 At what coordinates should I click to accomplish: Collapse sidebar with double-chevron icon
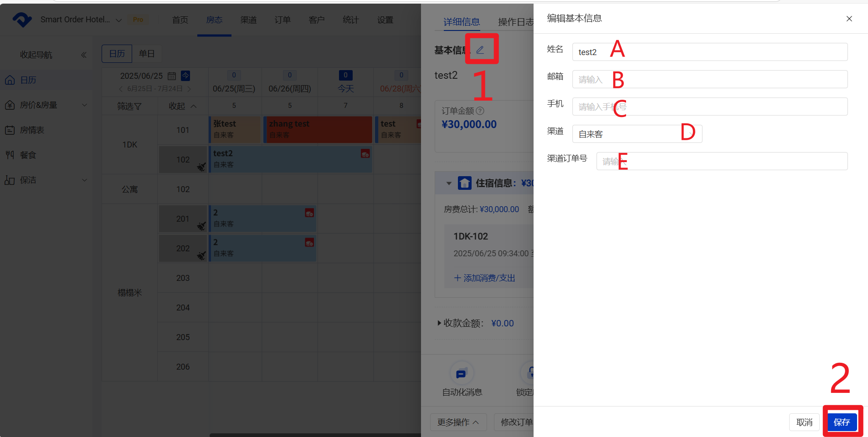(84, 55)
